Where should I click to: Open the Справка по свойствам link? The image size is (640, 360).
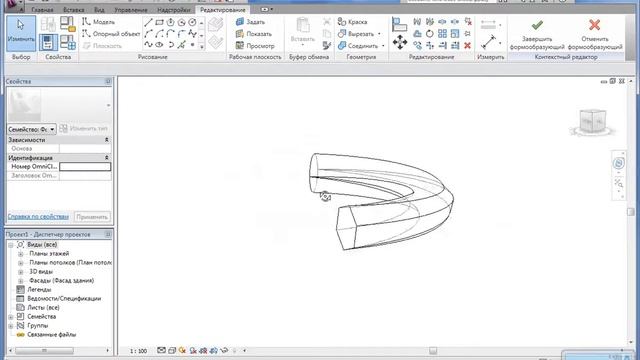pyautogui.click(x=38, y=217)
